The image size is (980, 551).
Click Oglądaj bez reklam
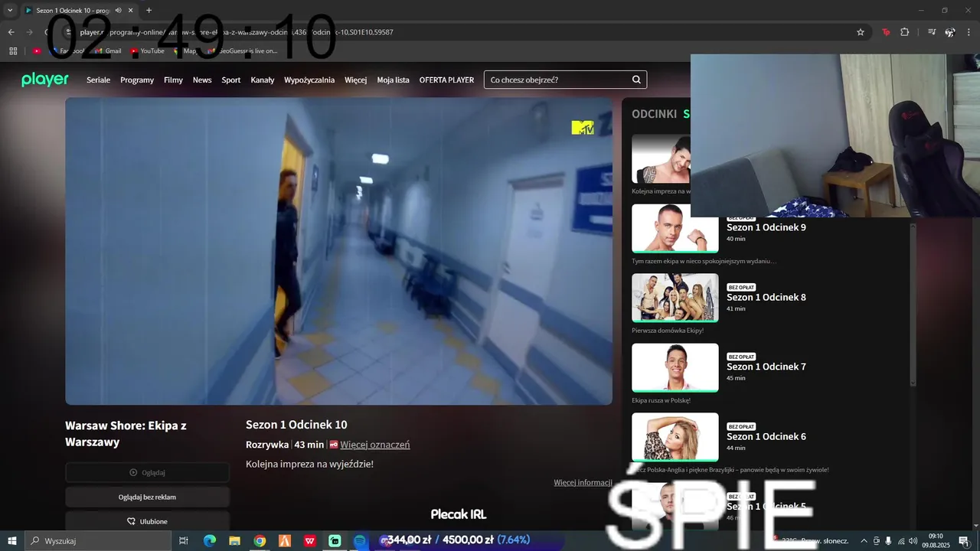coord(147,497)
